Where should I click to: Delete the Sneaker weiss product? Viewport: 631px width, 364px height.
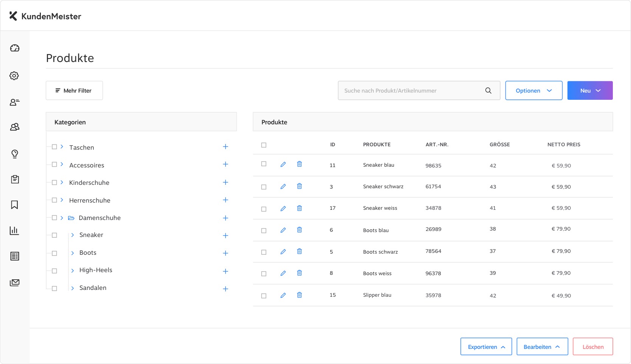pos(299,208)
